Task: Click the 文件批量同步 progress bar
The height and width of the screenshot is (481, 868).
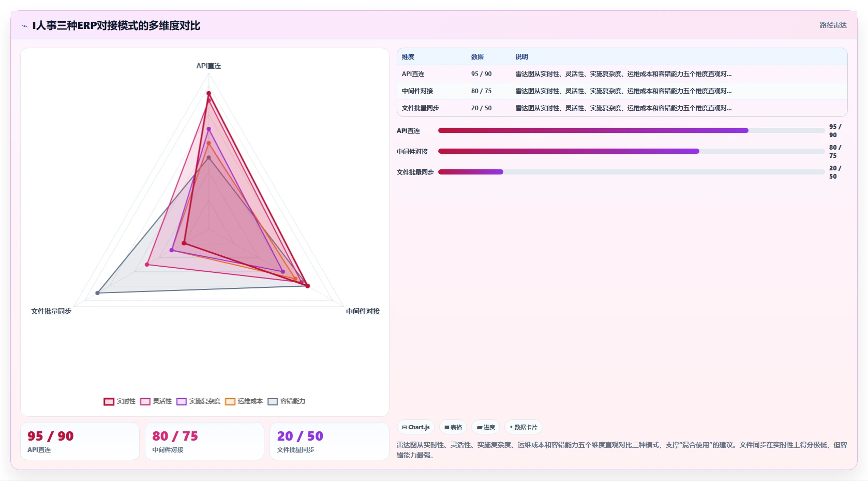Action: tap(631, 172)
